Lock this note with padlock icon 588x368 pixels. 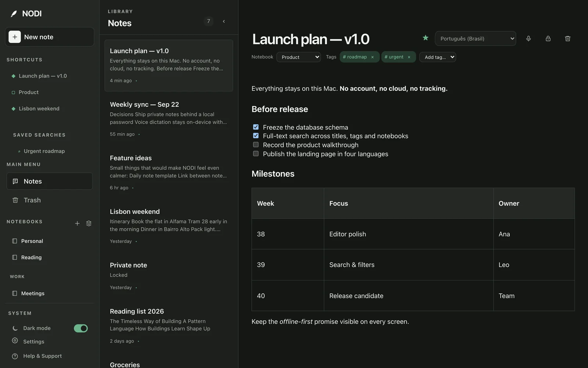click(548, 39)
